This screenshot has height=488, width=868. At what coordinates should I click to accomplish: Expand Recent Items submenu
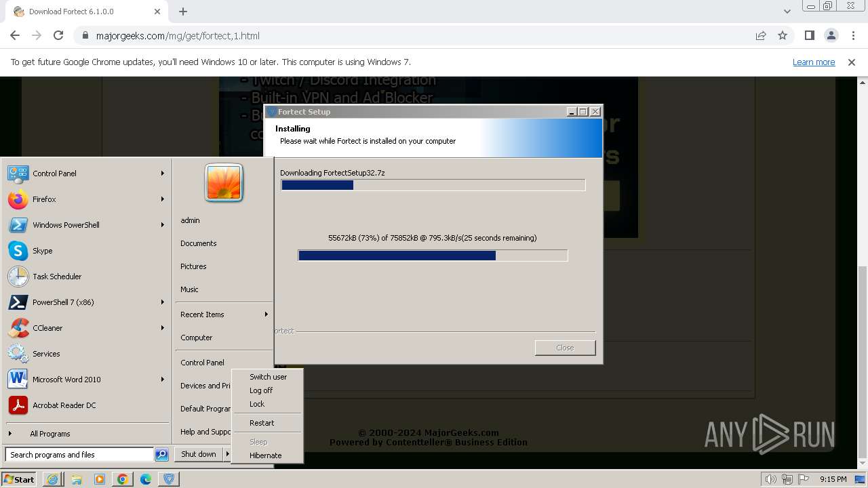tap(224, 314)
